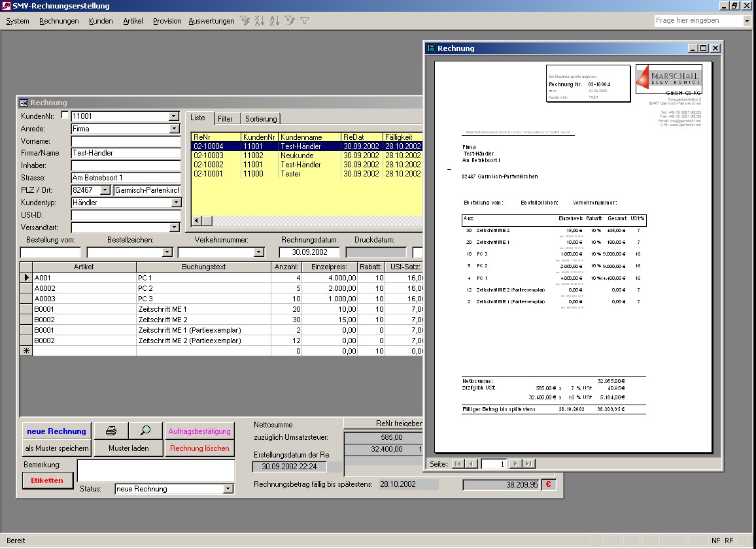This screenshot has height=549, width=756.
Task: Click the record selector arrow of row A001
Action: pos(27,278)
